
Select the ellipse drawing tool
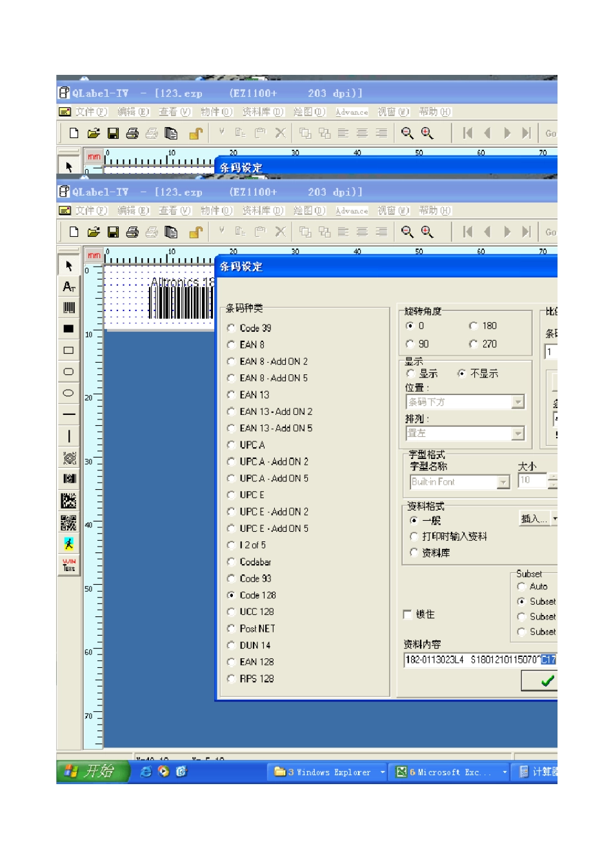(68, 393)
